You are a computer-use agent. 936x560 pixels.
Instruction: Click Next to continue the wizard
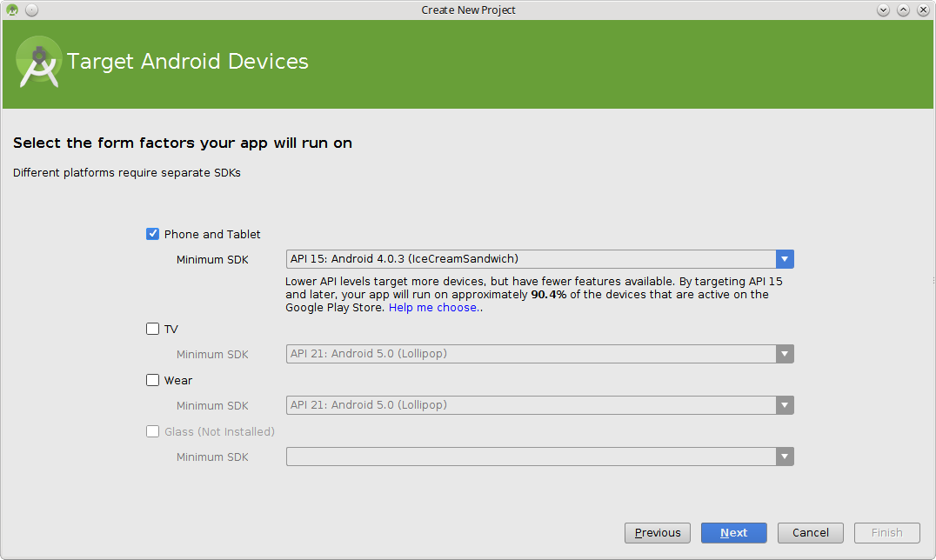pyautogui.click(x=734, y=533)
